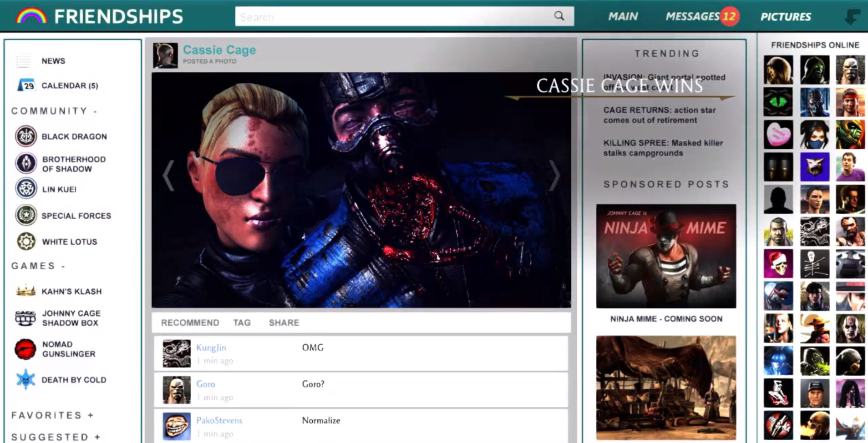Open the PakoStevens username link
This screenshot has width=868, height=443.
point(219,420)
